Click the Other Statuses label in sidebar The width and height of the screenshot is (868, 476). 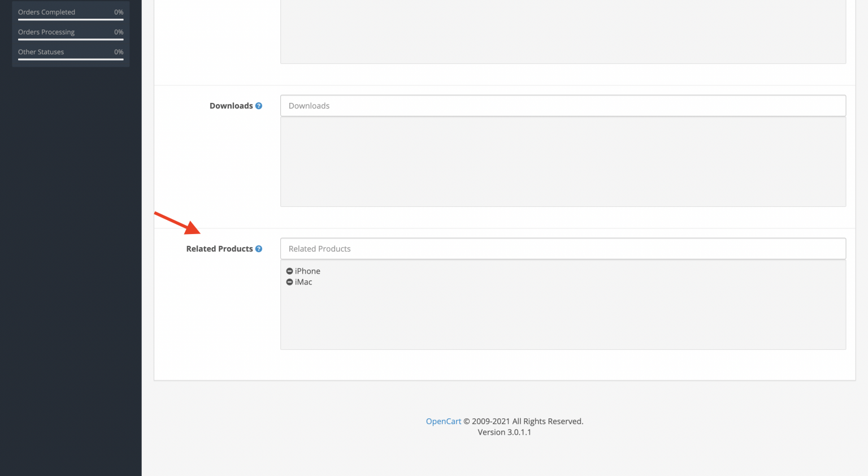[41, 51]
